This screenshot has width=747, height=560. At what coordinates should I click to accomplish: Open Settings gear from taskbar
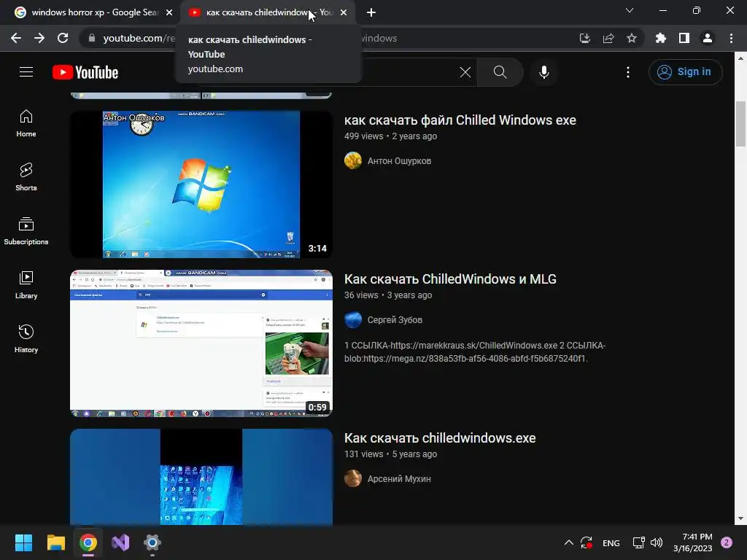(x=152, y=542)
